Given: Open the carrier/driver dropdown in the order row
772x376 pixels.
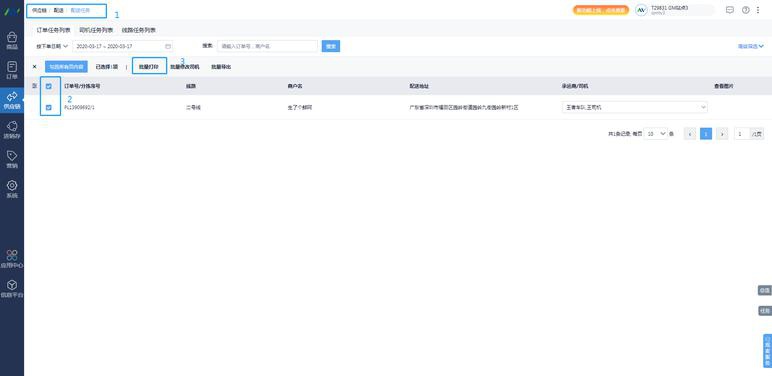Looking at the screenshot, I should coord(635,107).
